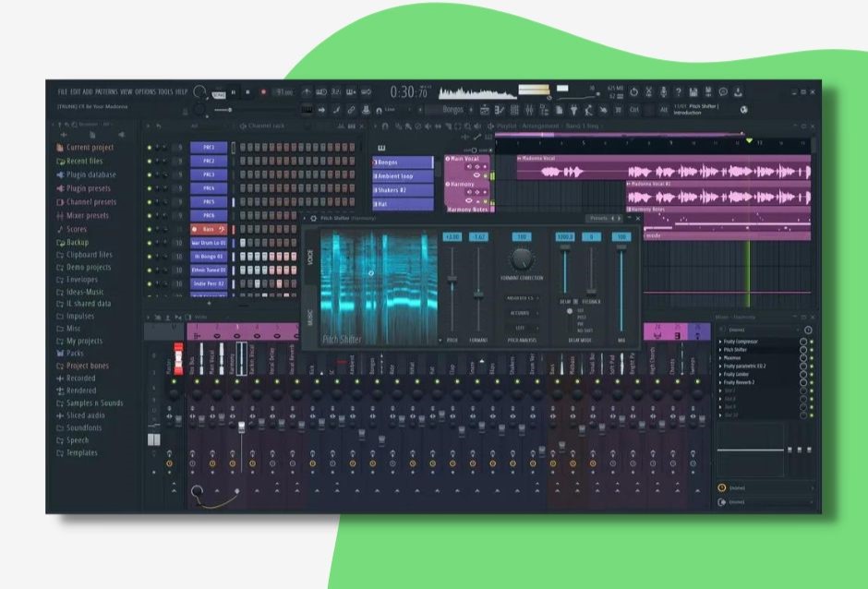Click the link chain icon in toolbar
This screenshot has height=589, width=868.
[351, 109]
